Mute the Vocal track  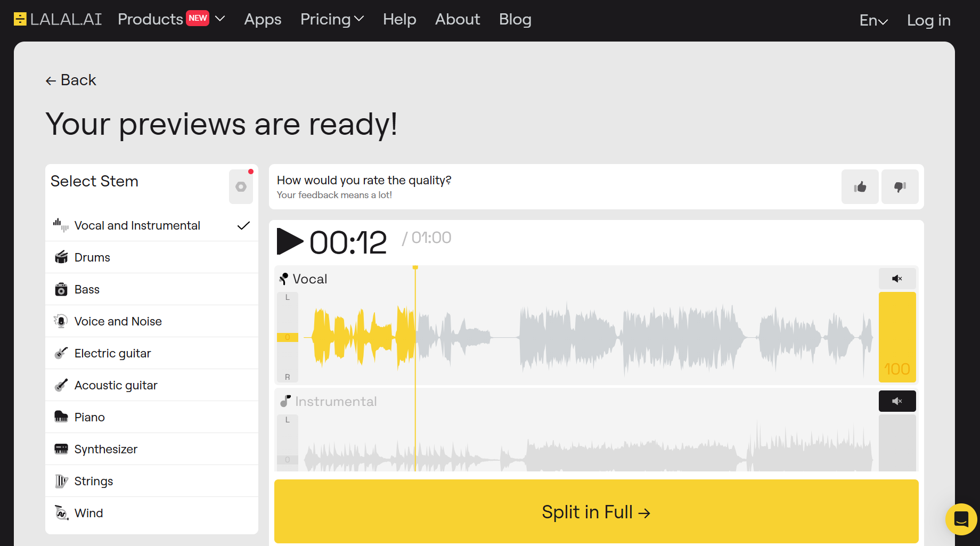click(x=897, y=279)
